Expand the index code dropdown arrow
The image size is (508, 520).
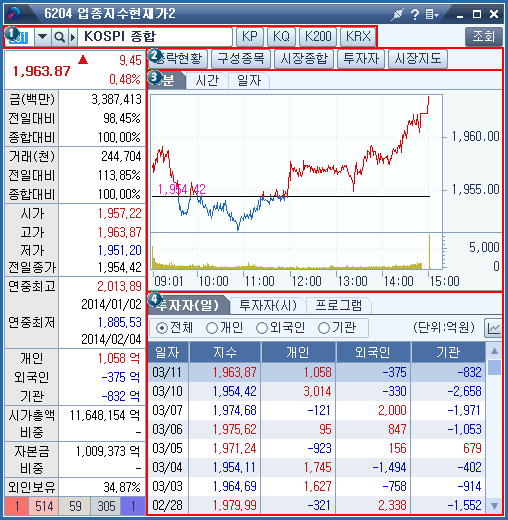point(43,37)
